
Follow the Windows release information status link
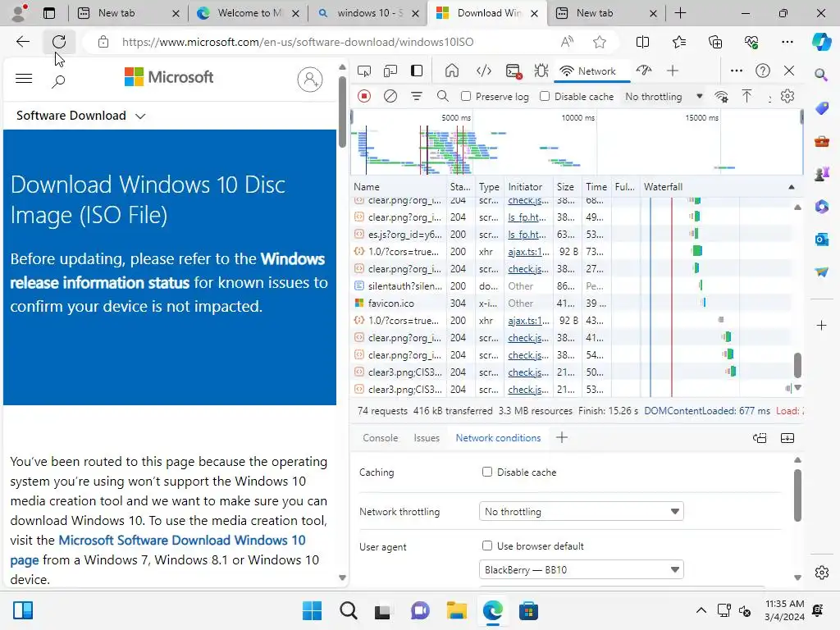[x=167, y=271]
